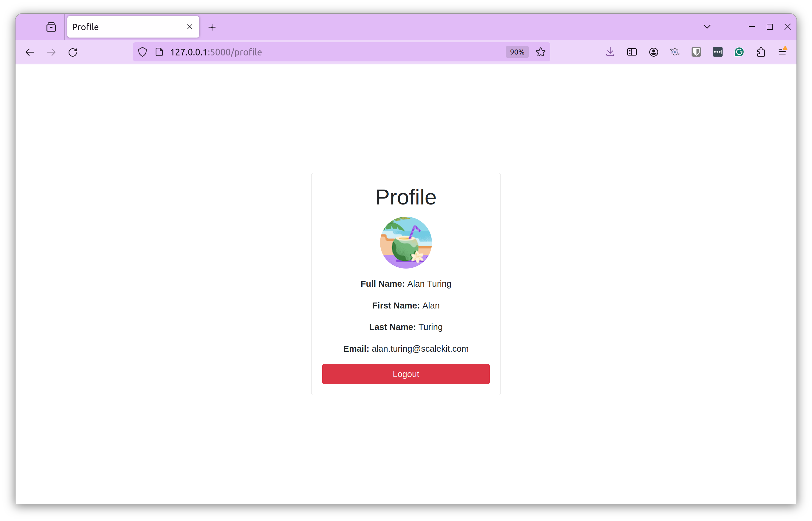Image resolution: width=812 pixels, height=521 pixels.
Task: Click the browser download icon
Action: [610, 52]
